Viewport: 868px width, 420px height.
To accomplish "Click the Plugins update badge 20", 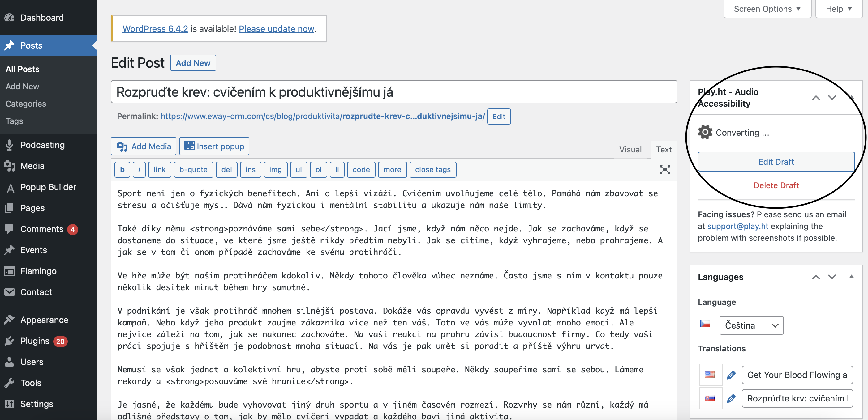I will click(x=60, y=341).
